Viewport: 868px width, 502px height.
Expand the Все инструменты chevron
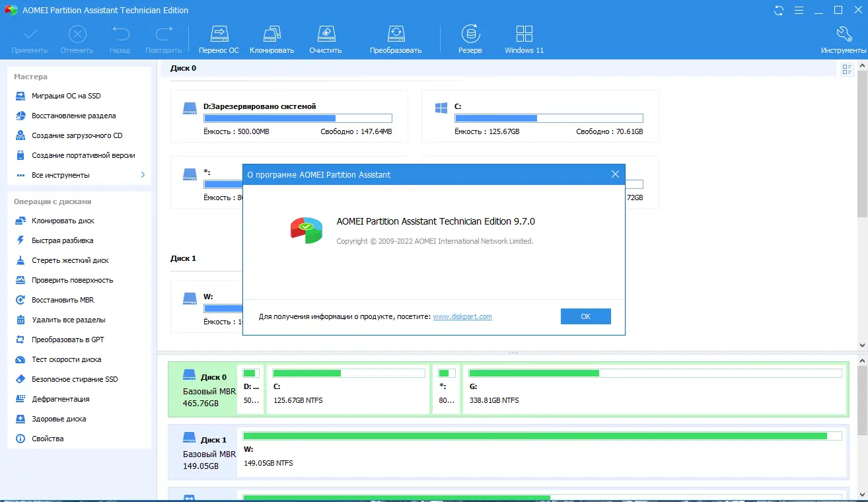click(x=143, y=175)
